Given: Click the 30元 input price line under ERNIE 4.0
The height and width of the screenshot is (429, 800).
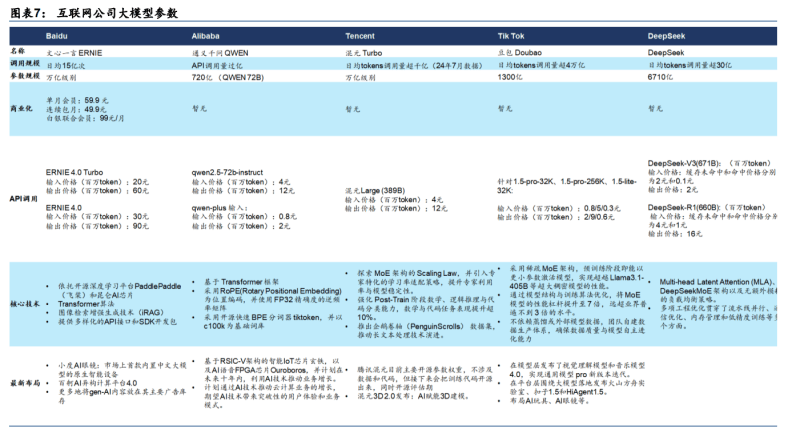Looking at the screenshot, I should tap(97, 216).
